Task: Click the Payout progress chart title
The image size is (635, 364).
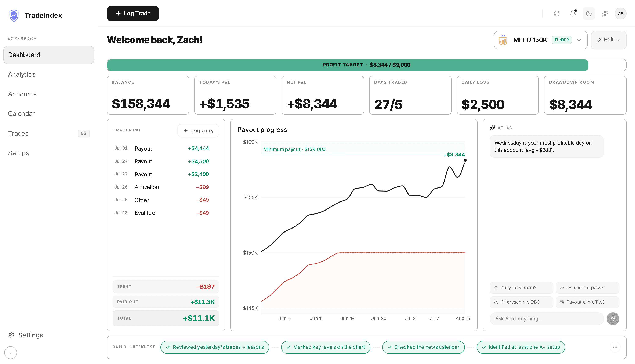Action: tap(262, 130)
